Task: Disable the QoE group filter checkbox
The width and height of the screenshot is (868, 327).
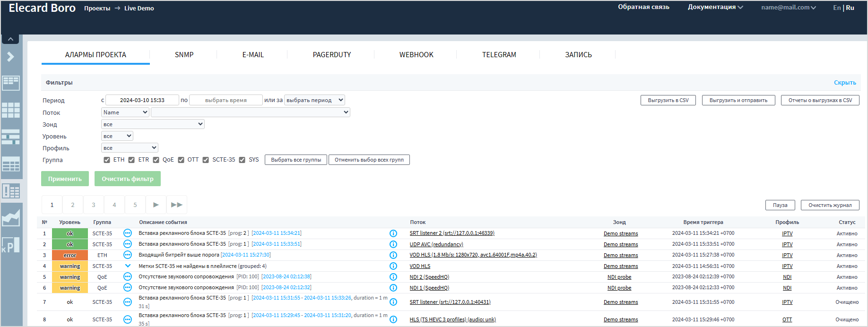Action: pyautogui.click(x=156, y=160)
